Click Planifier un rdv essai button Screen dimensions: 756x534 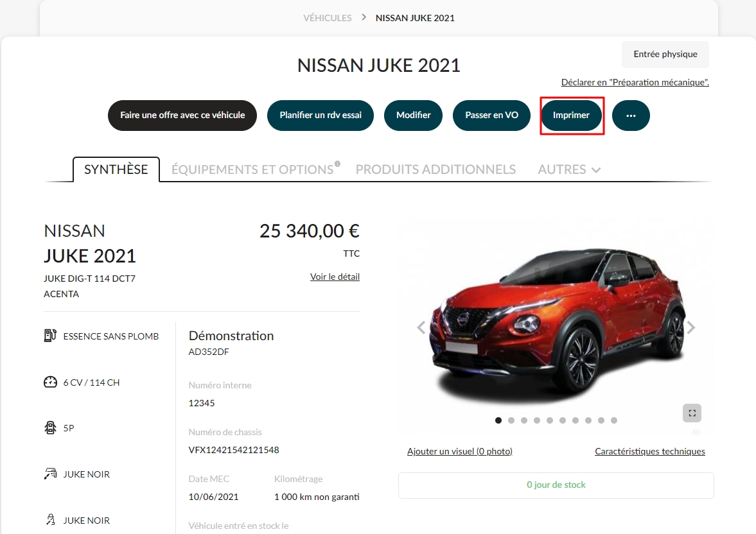pos(321,115)
